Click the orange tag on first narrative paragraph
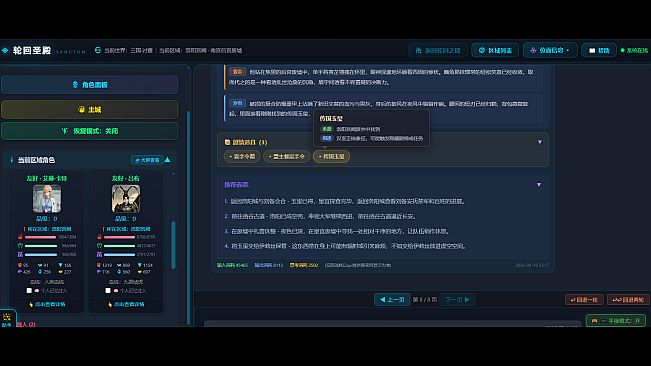The image size is (651, 366). click(237, 72)
